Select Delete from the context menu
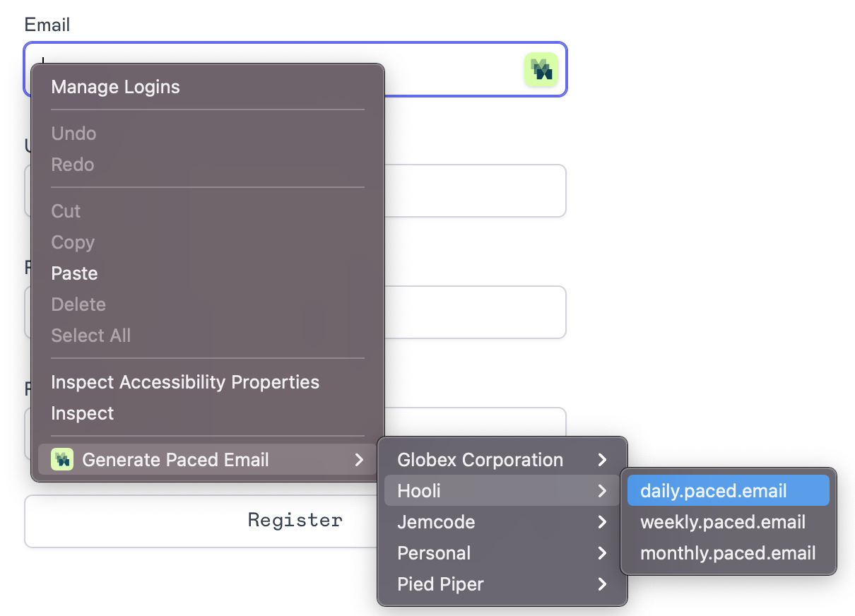The height and width of the screenshot is (616, 855). tap(78, 304)
